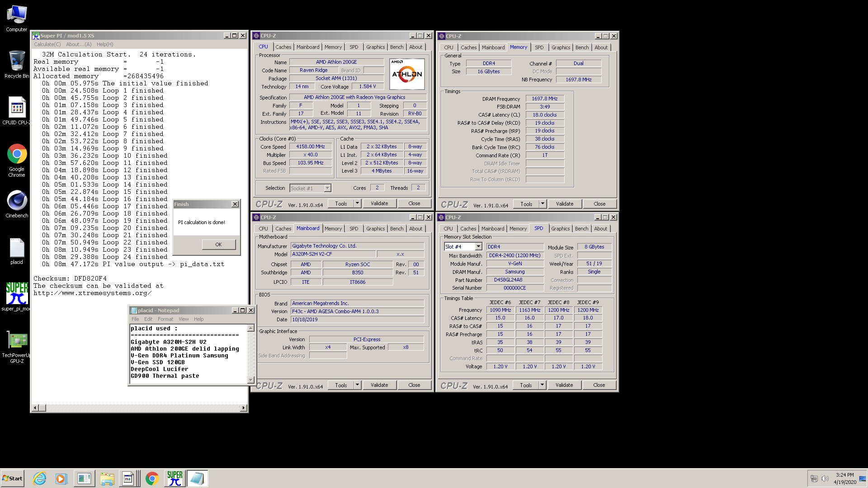Launch Internet Explorer from the taskbar
Screen dimensions: 868x488
40,479
